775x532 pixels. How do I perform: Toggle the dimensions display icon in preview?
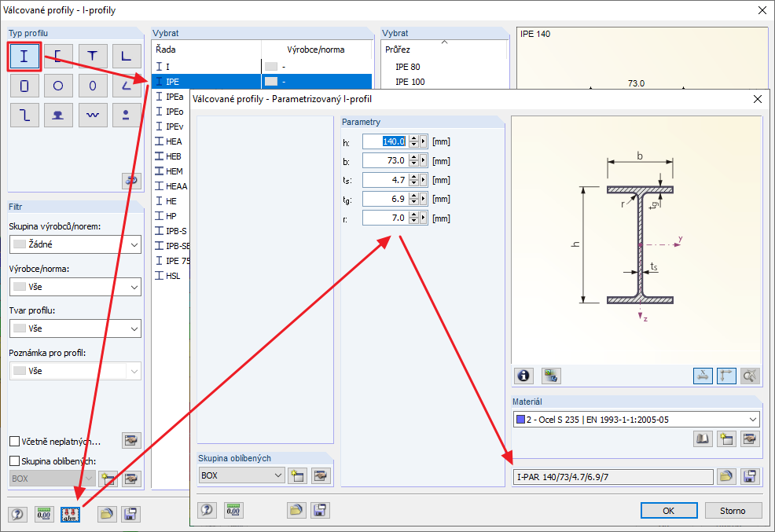pyautogui.click(x=703, y=376)
